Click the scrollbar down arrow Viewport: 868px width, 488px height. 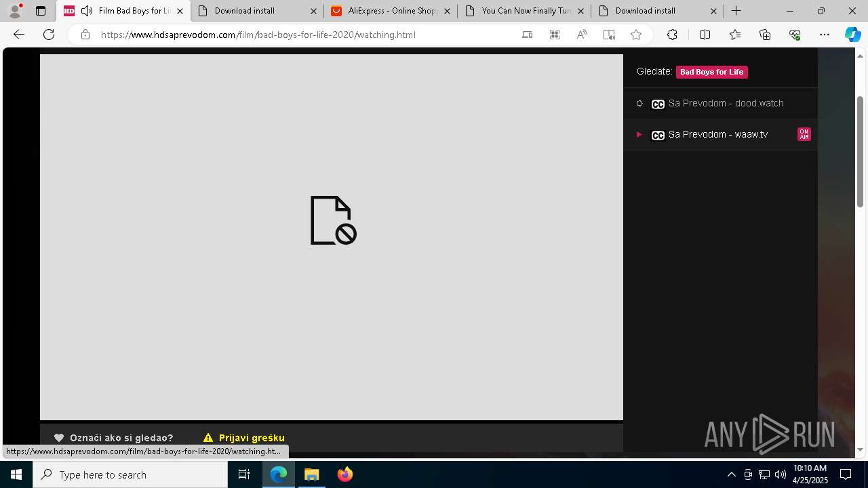[861, 449]
